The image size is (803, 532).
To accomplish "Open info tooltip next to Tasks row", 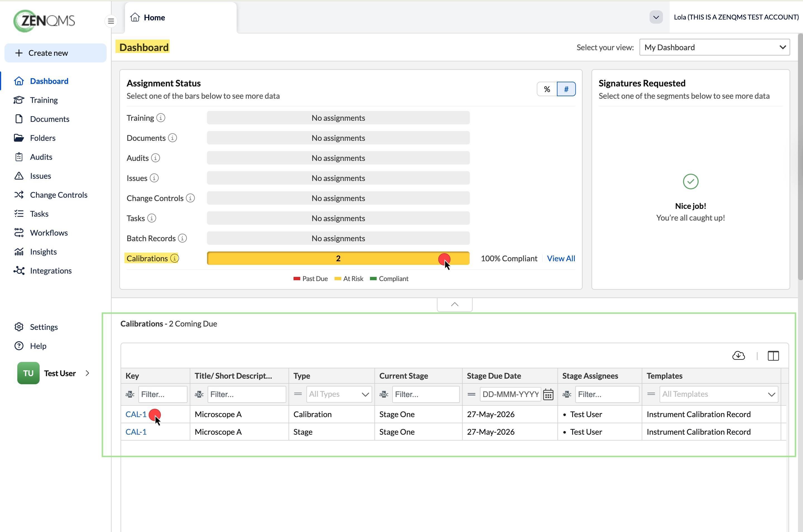I will coord(152,218).
